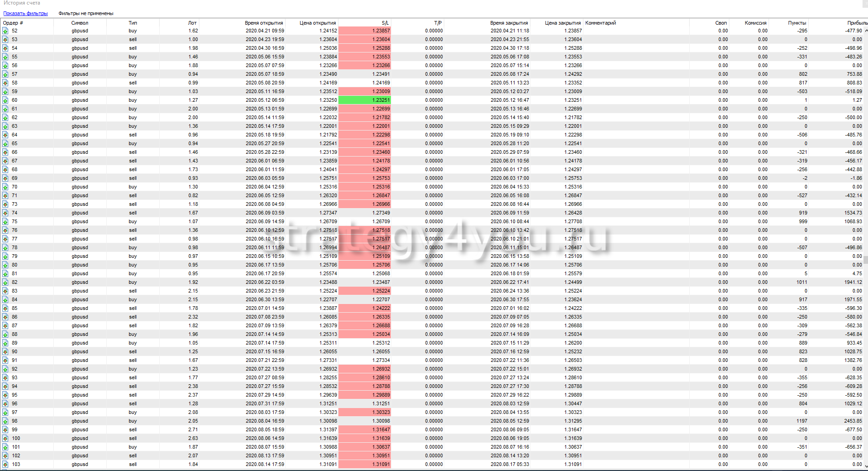868x471 pixels.
Task: Click the red S/L cell of order 52
Action: coord(364,31)
